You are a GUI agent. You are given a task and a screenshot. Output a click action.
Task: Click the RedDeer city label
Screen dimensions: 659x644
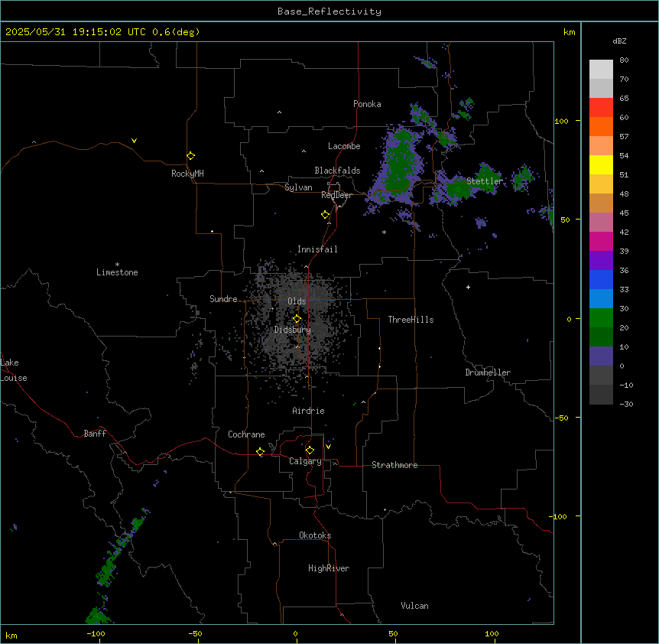[337, 195]
